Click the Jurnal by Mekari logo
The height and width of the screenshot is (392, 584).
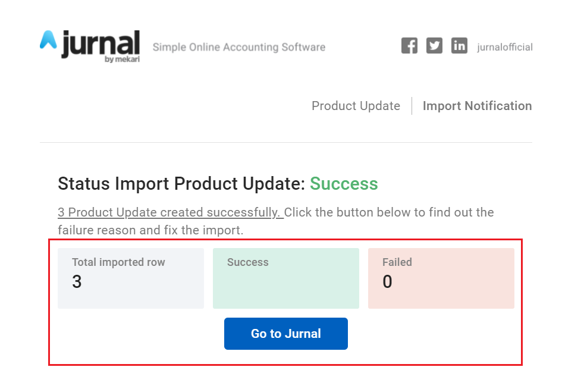point(90,46)
